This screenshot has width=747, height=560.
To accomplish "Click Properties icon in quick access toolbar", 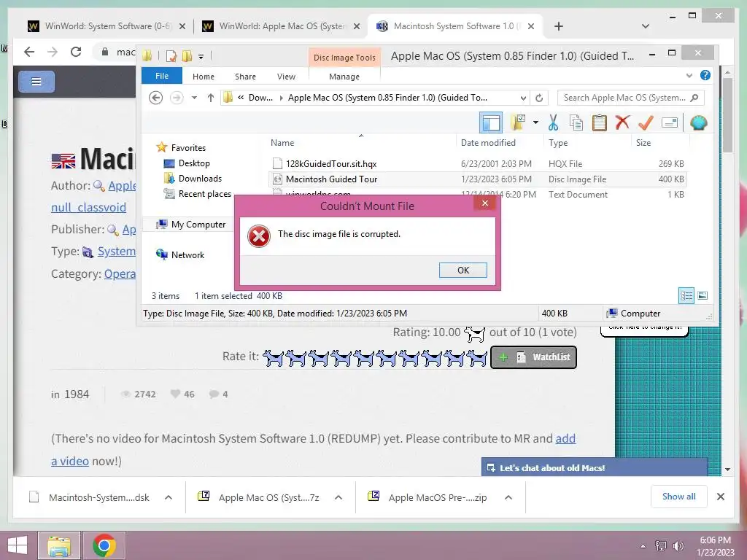I will coord(171,56).
